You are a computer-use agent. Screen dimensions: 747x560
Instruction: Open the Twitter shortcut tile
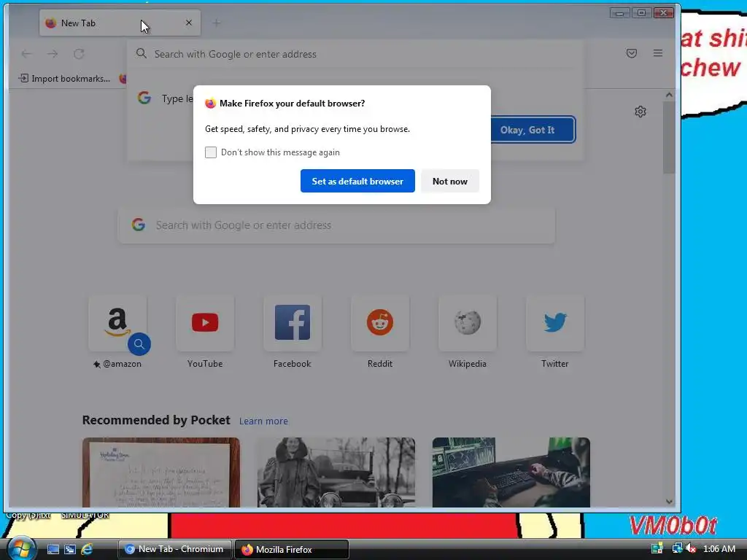pyautogui.click(x=555, y=323)
